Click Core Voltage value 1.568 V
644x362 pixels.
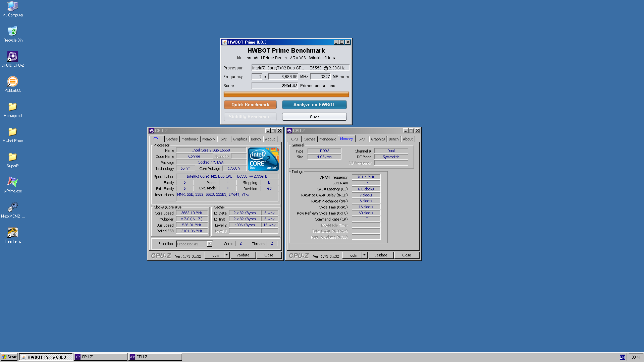tap(234, 168)
